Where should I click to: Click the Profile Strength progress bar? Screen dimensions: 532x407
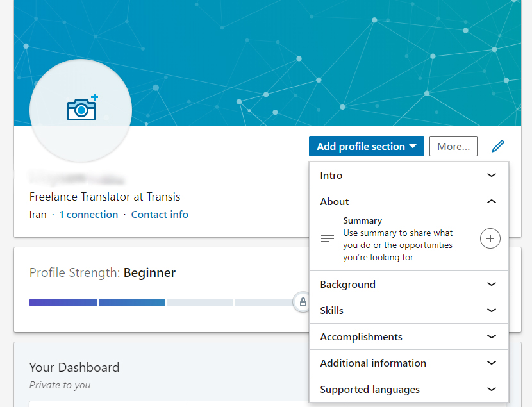(160, 302)
